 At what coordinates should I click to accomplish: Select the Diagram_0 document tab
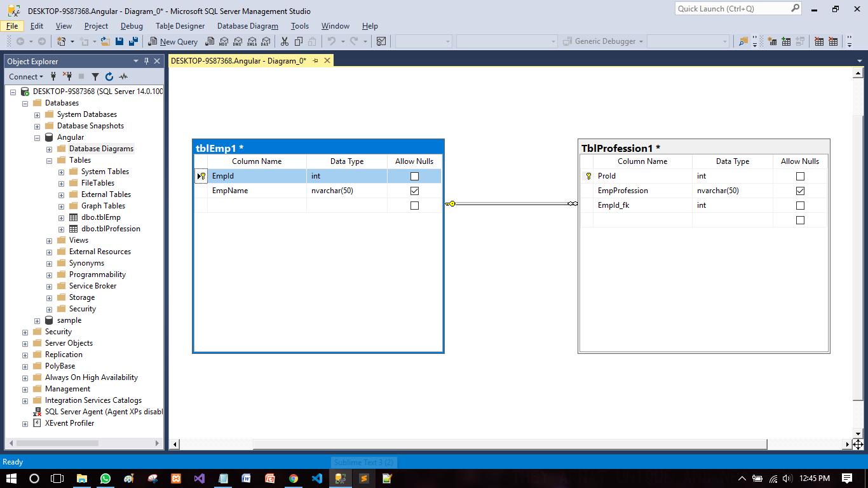coord(238,60)
